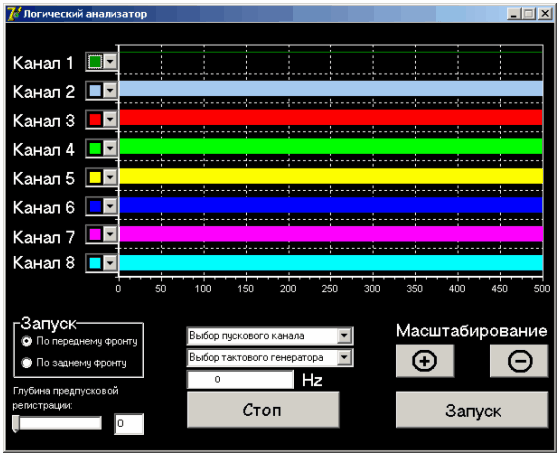Click the zoom in plus button
Screen dimensions: 559x455
click(425, 361)
